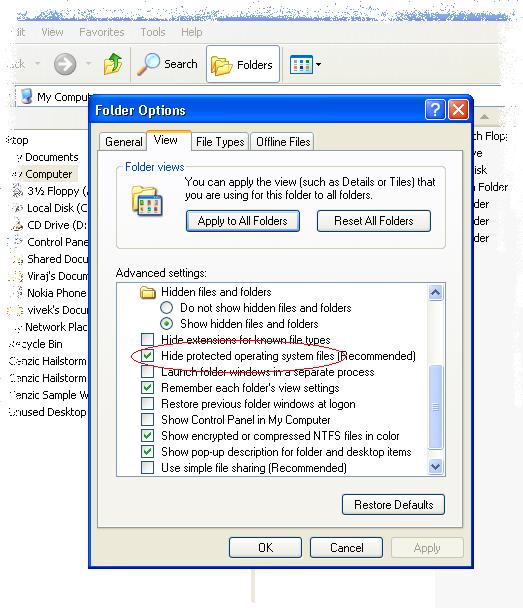This screenshot has height=608, width=523.
Task: Select My Computer in folder tree
Action: [45, 174]
